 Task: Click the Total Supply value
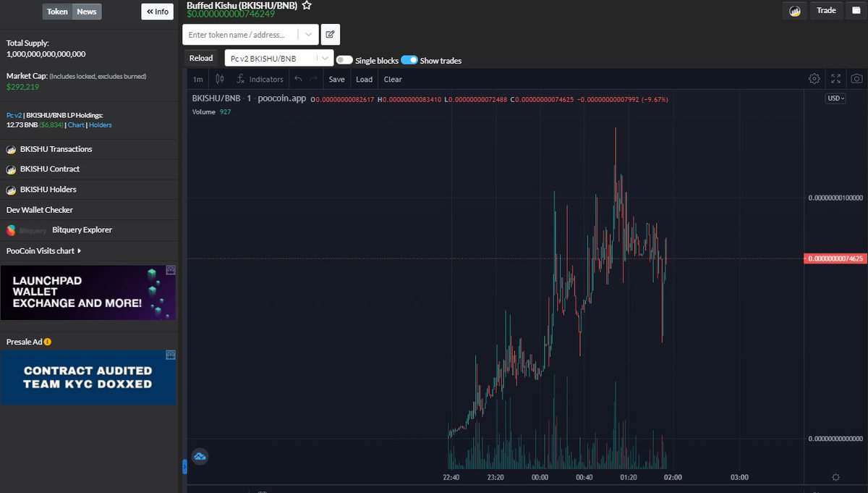[46, 54]
